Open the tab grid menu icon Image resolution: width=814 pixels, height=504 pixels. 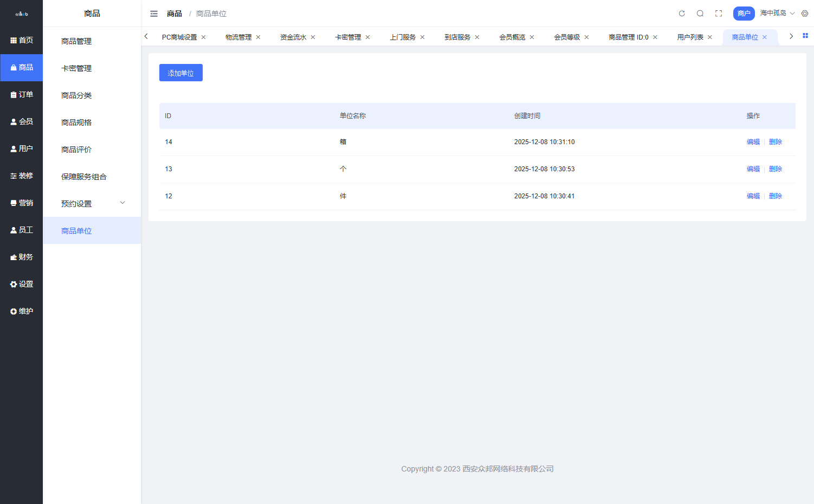click(805, 36)
